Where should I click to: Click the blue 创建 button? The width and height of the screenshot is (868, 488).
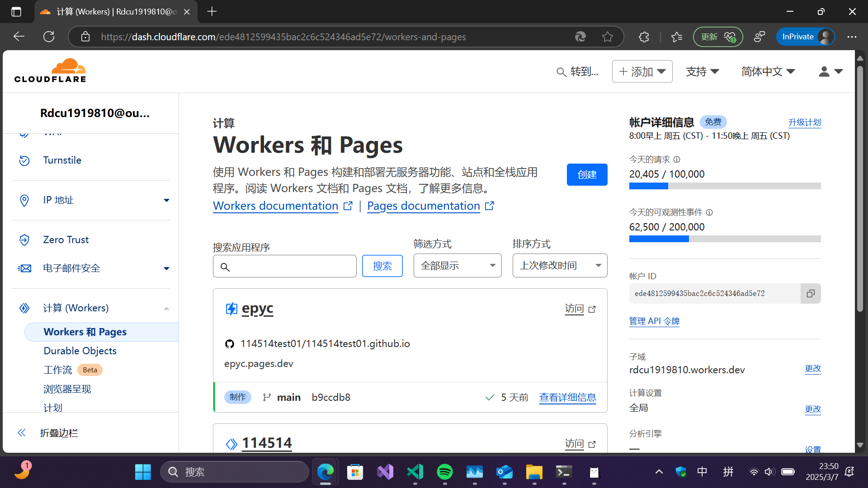tap(587, 175)
